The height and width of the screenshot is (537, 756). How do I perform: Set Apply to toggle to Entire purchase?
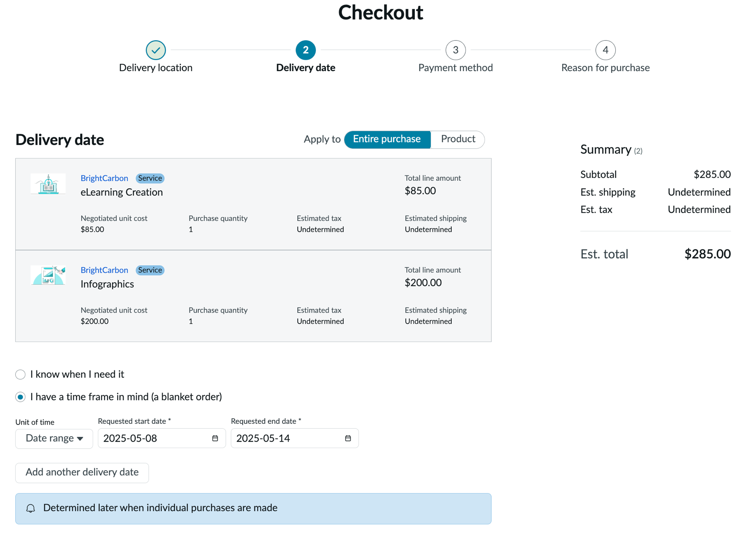pyautogui.click(x=387, y=139)
